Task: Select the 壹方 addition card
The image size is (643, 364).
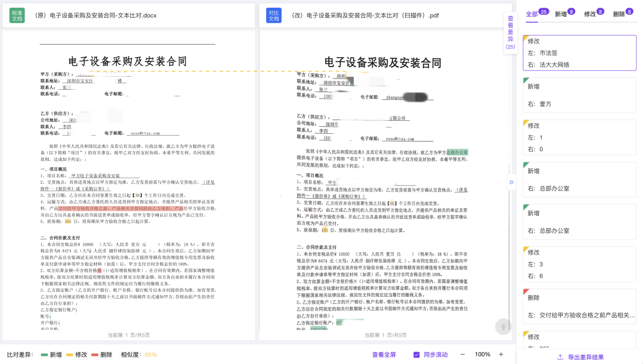Action: click(x=579, y=95)
